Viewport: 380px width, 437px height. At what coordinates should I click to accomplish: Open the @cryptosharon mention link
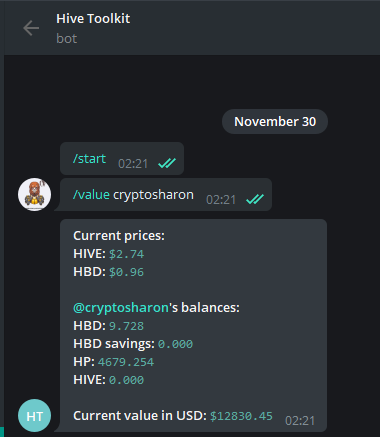click(x=121, y=308)
